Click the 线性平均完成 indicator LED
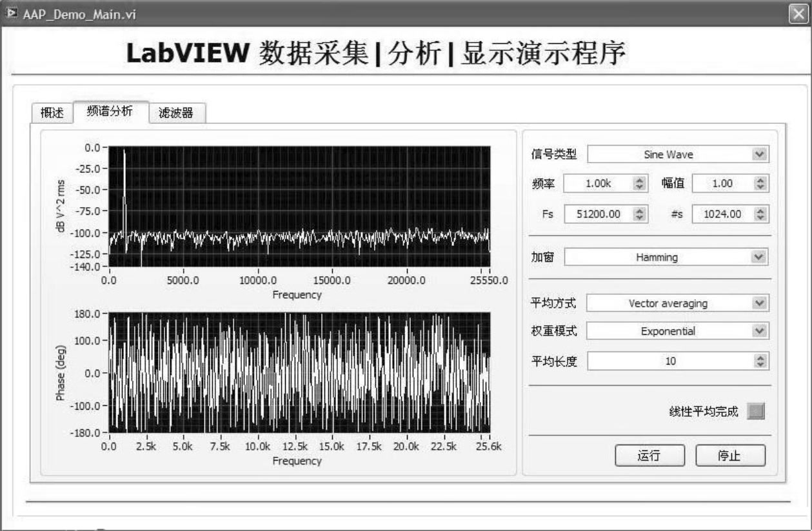 tap(756, 412)
